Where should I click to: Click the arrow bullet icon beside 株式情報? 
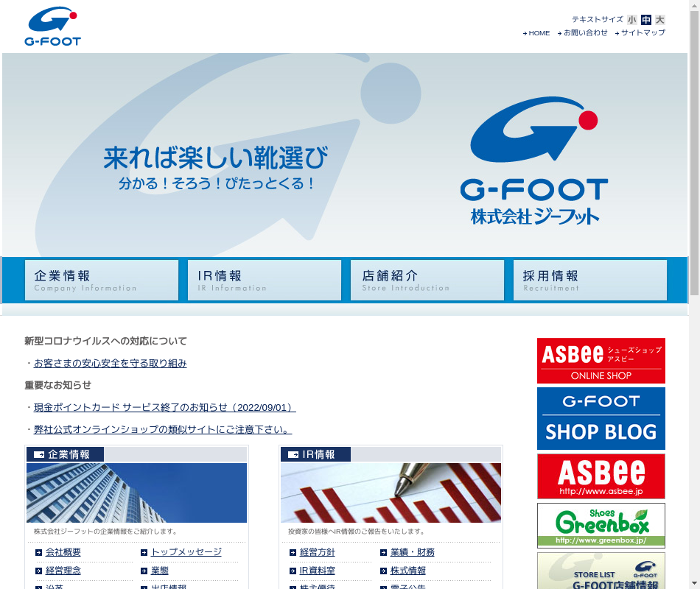[x=383, y=571]
